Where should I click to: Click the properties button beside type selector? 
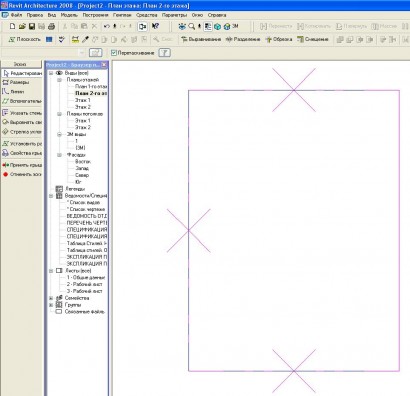pos(96,53)
